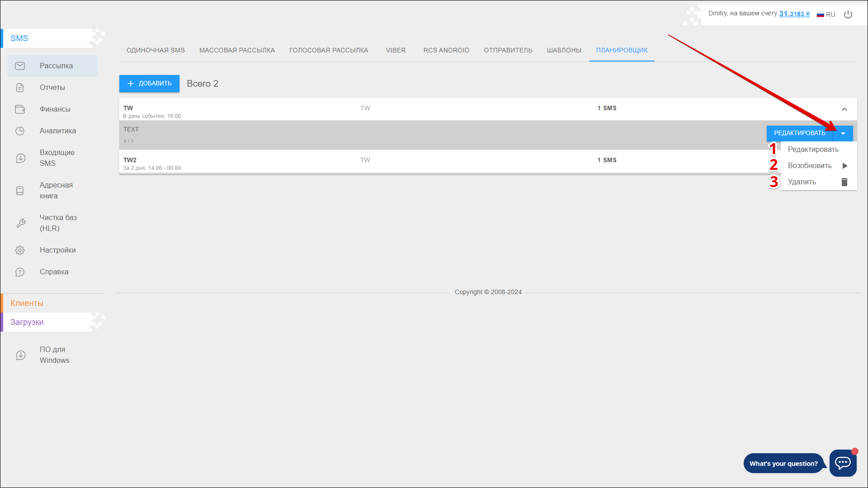Click play icon next to Возобновить
The image size is (868, 488).
click(x=844, y=166)
